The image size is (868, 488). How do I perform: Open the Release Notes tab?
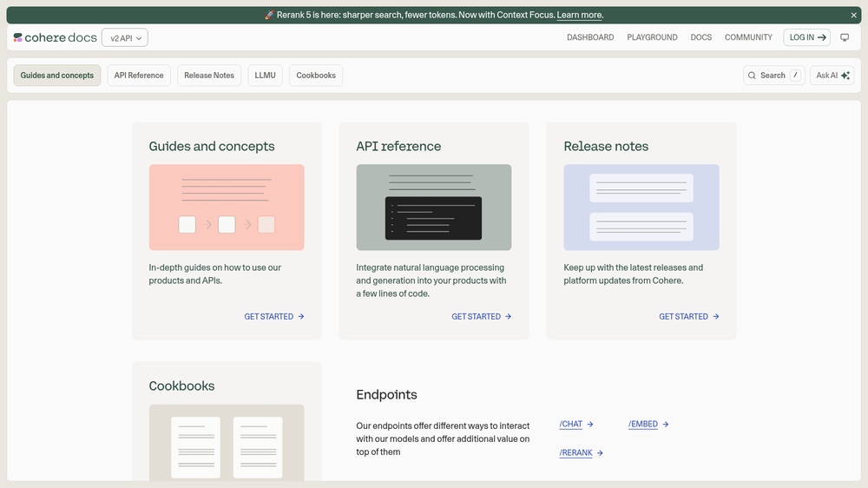[209, 76]
